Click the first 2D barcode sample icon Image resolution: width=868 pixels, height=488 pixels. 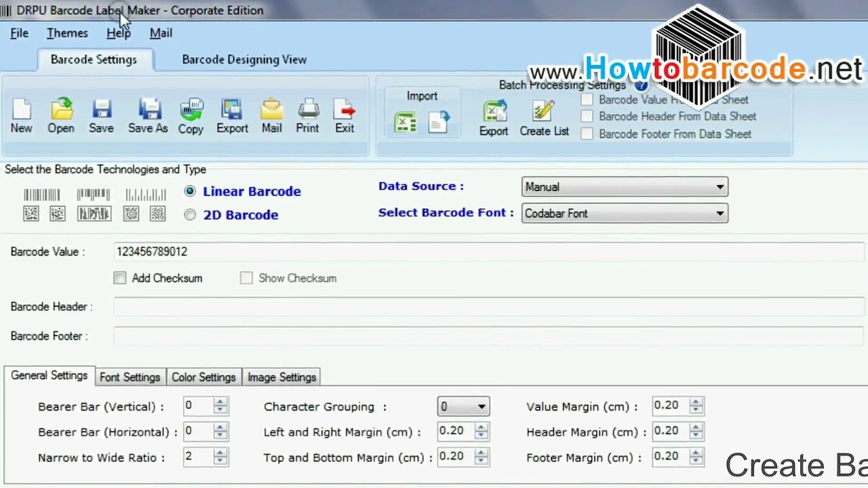click(x=31, y=213)
